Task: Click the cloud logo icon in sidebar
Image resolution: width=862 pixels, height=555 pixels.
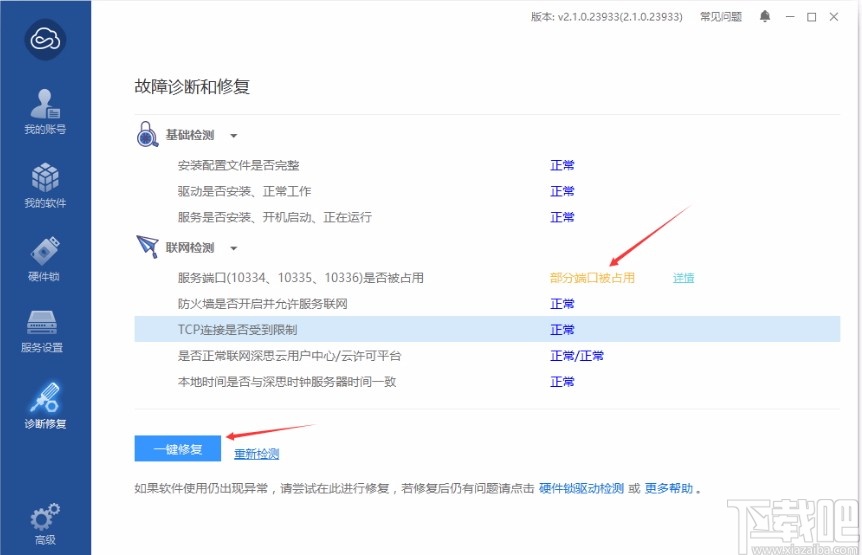Action: 45,40
